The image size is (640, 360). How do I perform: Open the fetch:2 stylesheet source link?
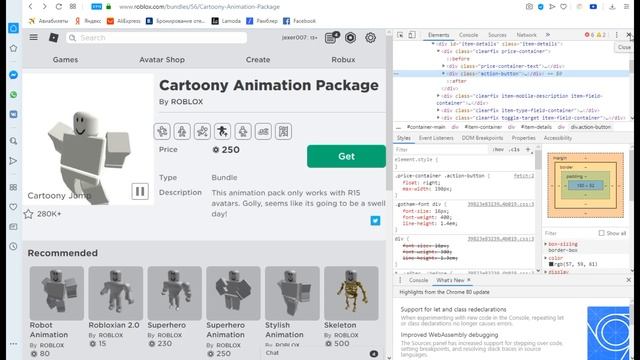point(524,176)
